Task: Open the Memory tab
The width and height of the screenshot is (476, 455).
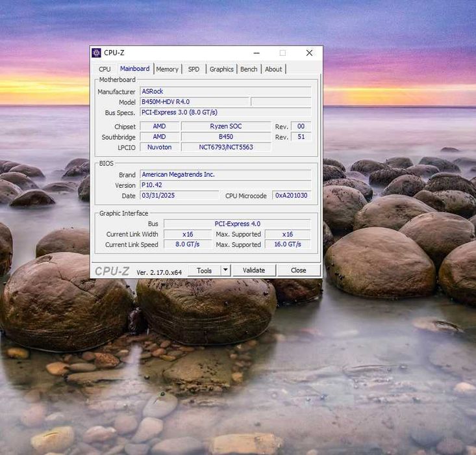Action: pyautogui.click(x=167, y=69)
